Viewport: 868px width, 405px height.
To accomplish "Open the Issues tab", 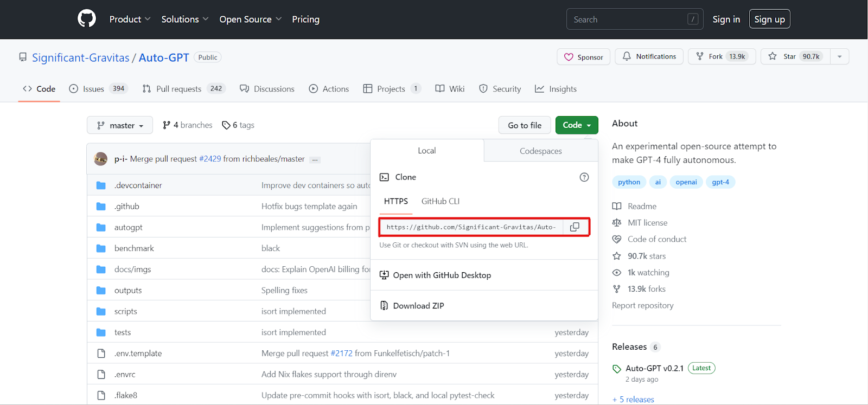I will tap(98, 89).
